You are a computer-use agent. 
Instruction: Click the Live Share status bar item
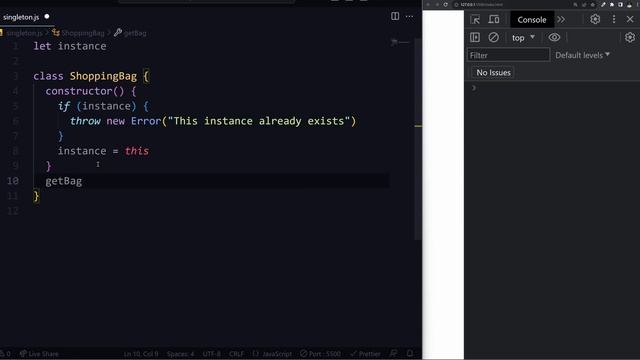pos(39,354)
